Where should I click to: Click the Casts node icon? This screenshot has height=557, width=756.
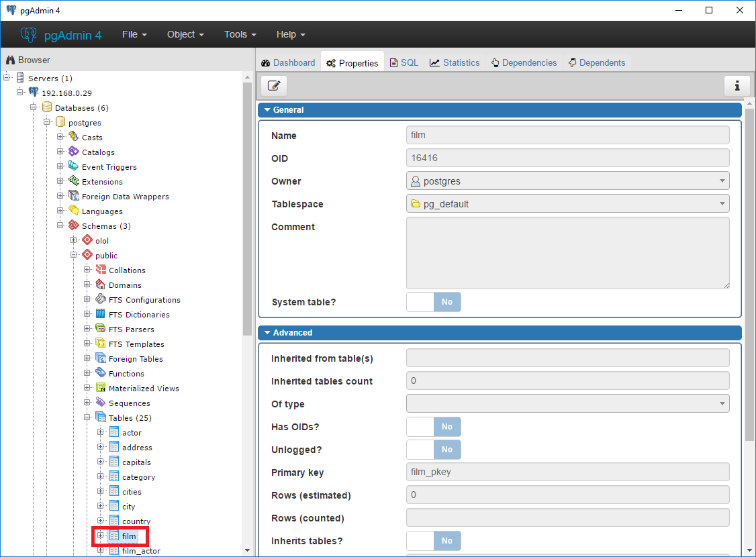click(74, 137)
